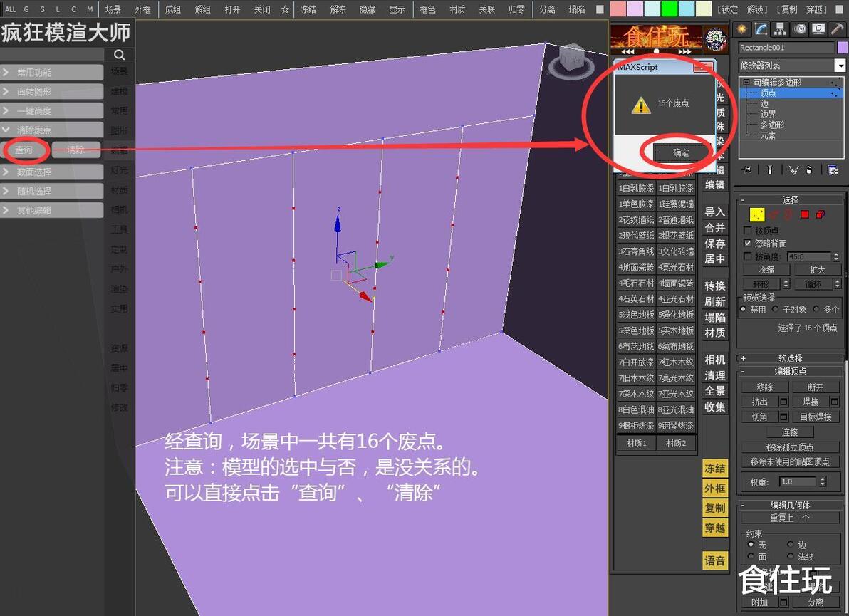
Task: Select the red Polygon sub-object icon
Action: (805, 214)
